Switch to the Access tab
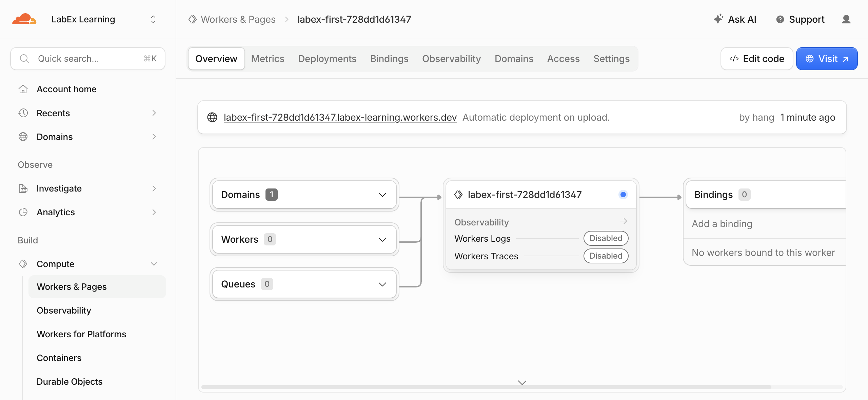Viewport: 868px width, 400px height. pyautogui.click(x=563, y=59)
